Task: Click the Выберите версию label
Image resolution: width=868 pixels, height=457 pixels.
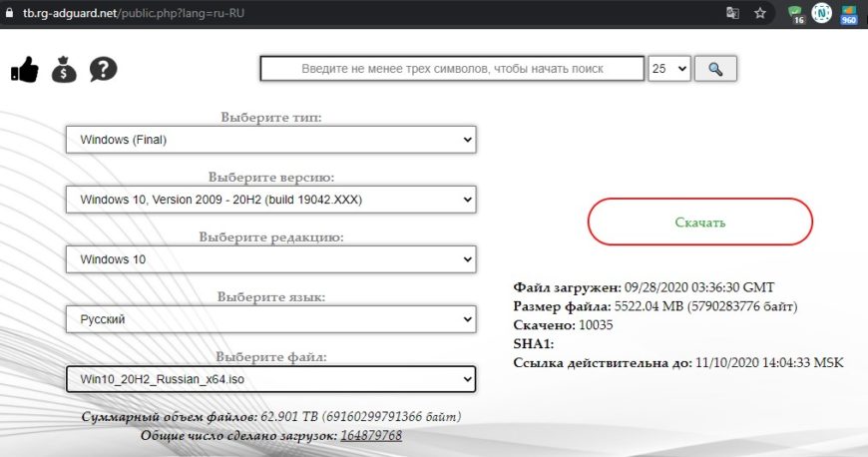Action: [271, 178]
